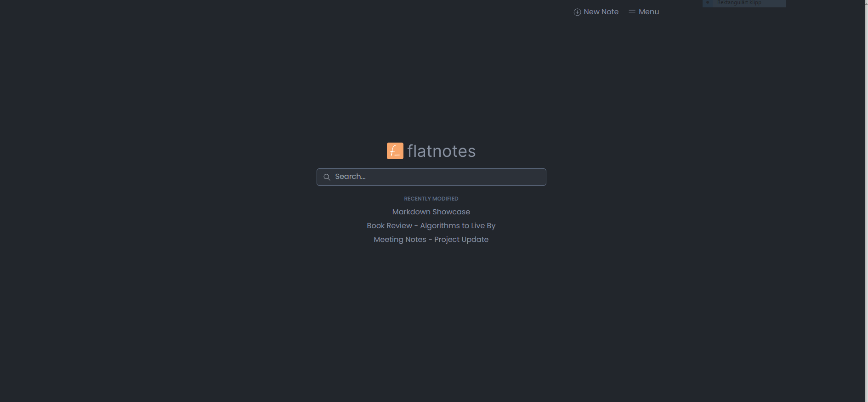
Task: Click the magnifier icon in search box
Action: click(327, 177)
